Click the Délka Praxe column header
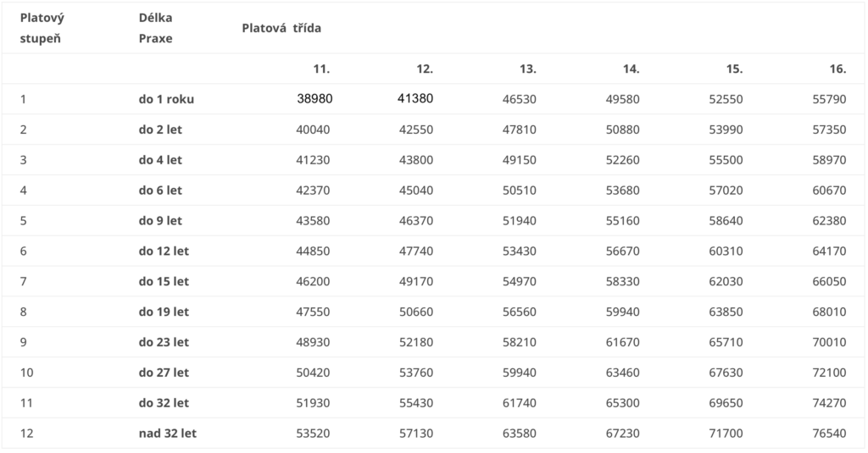The height and width of the screenshot is (453, 868). coord(155,27)
